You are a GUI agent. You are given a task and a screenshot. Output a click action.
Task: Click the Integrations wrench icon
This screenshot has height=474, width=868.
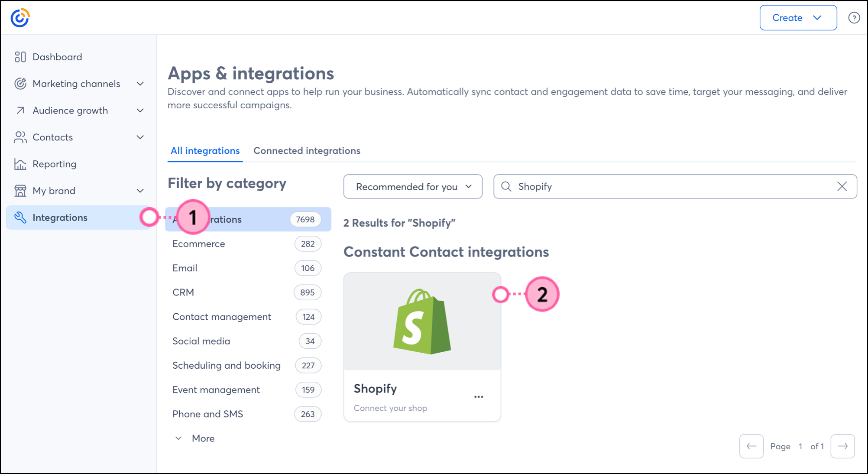pos(20,218)
